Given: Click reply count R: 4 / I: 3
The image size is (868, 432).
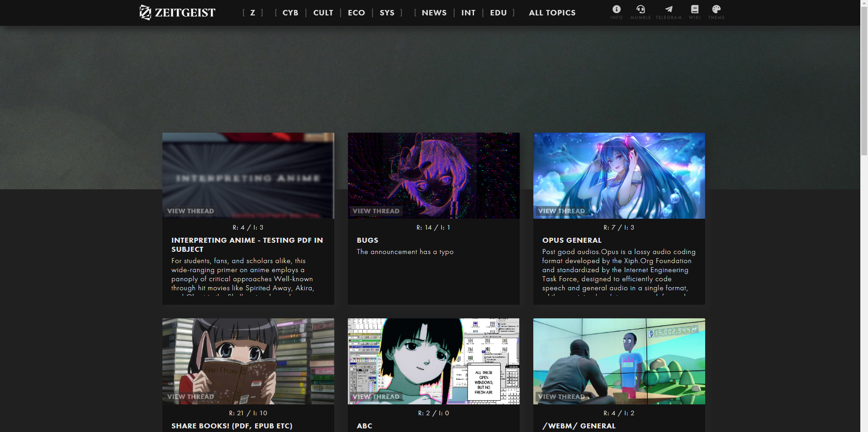Looking at the screenshot, I should click(x=248, y=227).
